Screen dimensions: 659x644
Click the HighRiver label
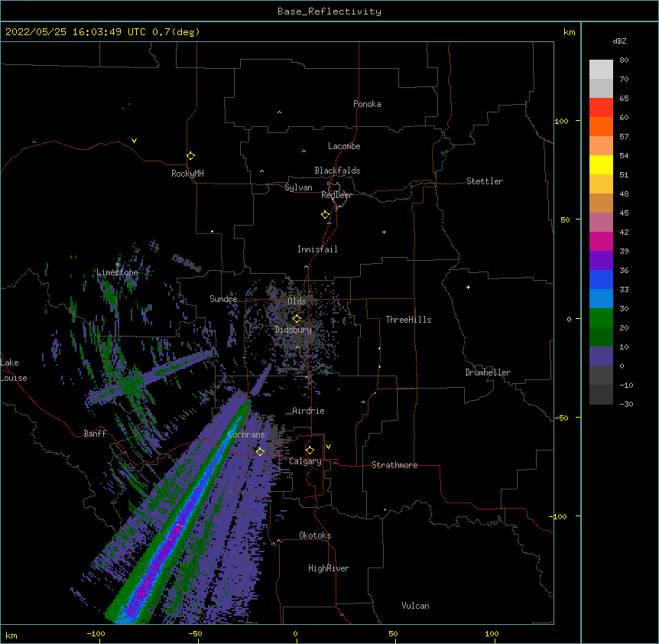(329, 568)
